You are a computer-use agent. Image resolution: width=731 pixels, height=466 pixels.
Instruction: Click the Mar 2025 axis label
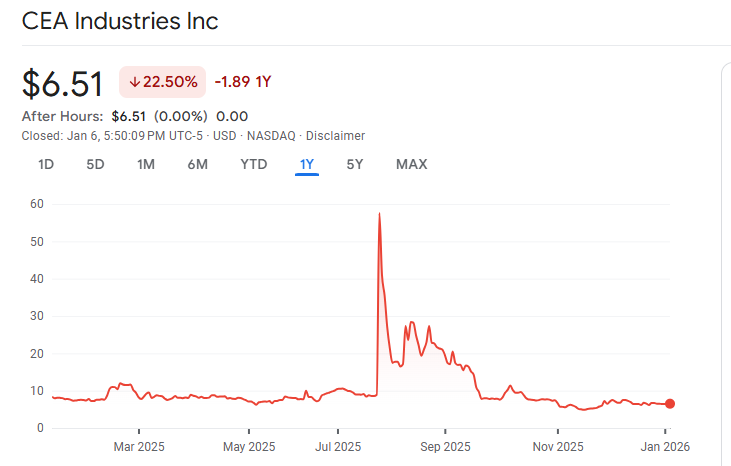point(138,446)
